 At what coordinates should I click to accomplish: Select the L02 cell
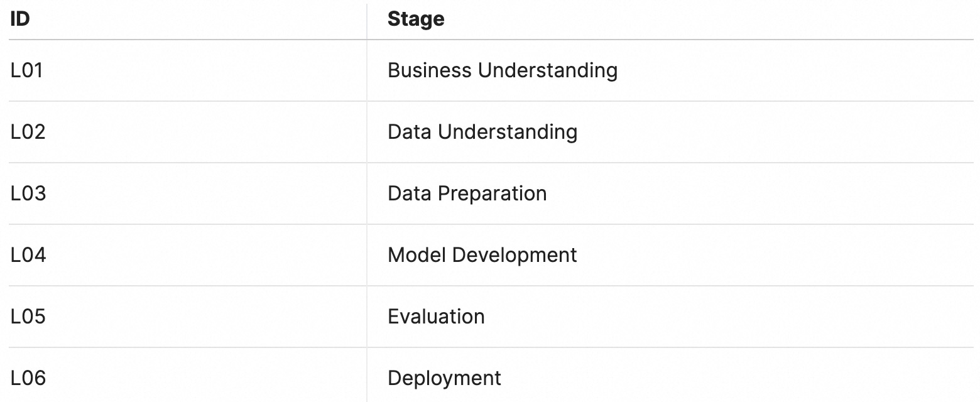187,132
